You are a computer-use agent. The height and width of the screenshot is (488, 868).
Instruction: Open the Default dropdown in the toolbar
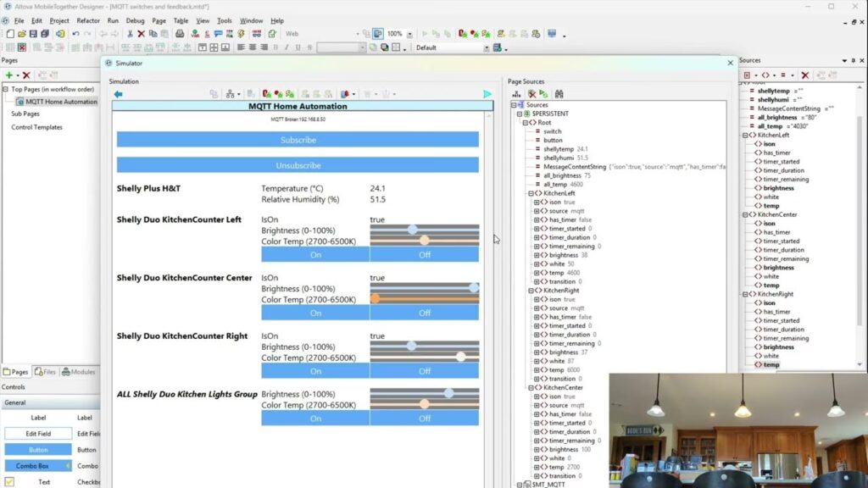point(485,47)
